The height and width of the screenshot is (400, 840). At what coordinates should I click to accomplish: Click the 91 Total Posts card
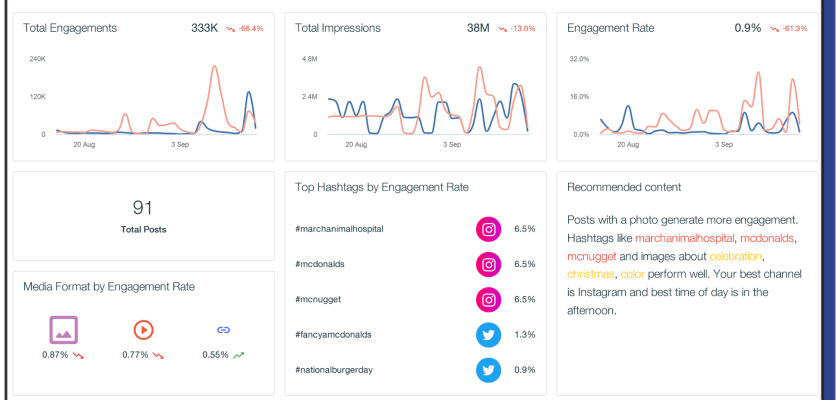point(143,215)
